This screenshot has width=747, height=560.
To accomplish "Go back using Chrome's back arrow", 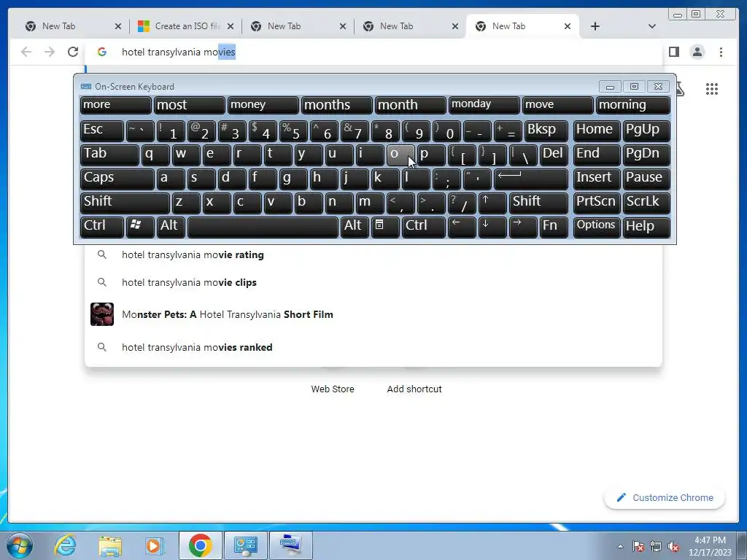I will point(26,52).
